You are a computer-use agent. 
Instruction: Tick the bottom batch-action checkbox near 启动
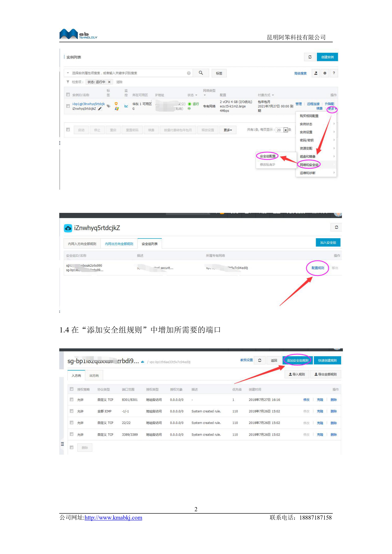68,129
